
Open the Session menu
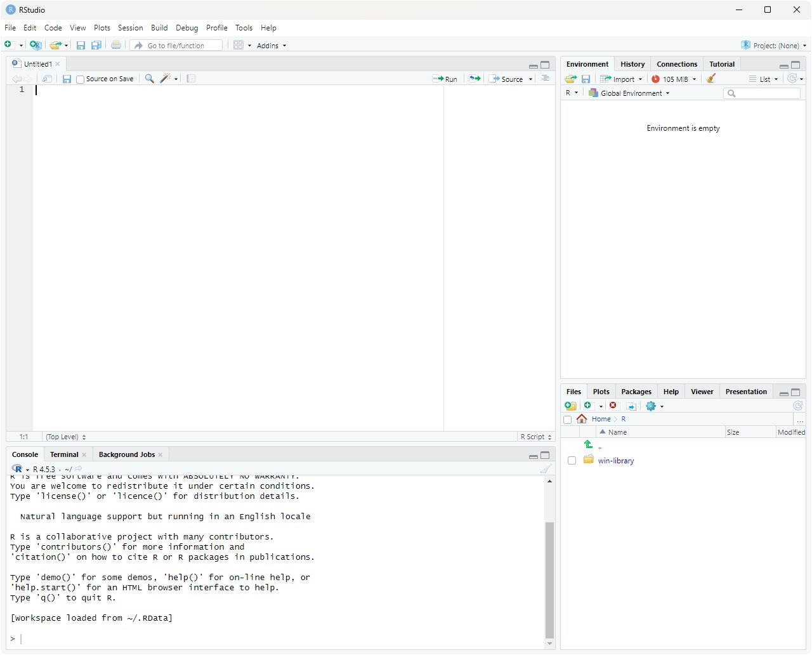(130, 28)
